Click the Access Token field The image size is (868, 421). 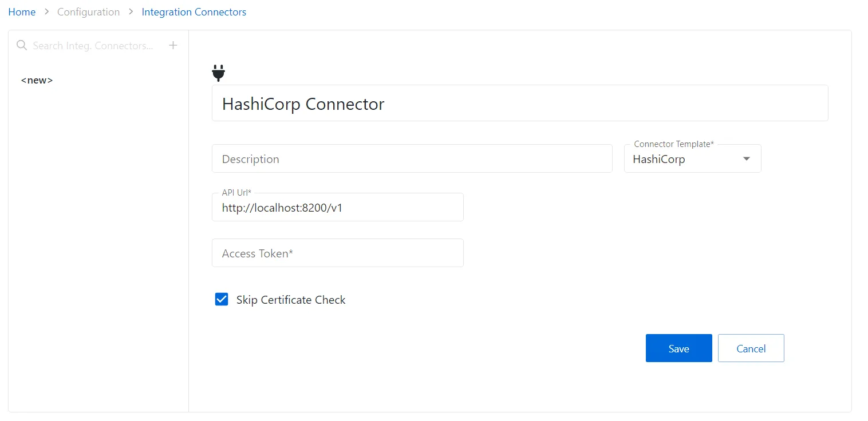coord(337,253)
